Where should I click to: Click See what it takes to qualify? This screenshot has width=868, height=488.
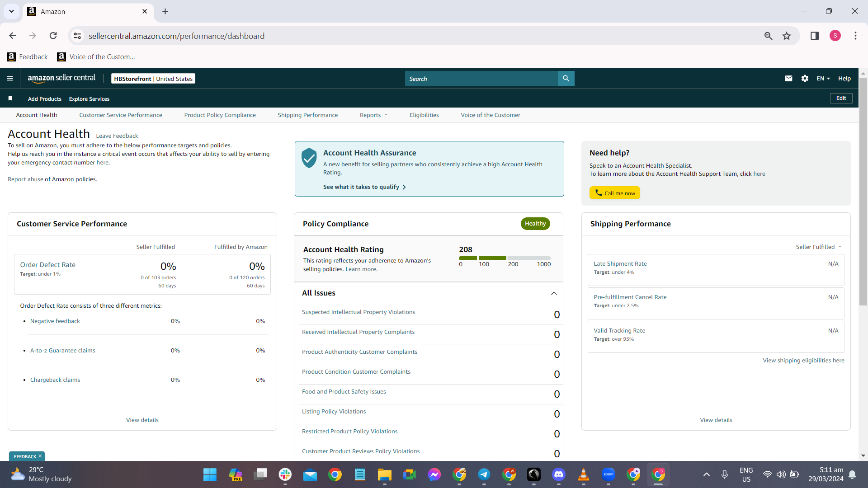(364, 187)
